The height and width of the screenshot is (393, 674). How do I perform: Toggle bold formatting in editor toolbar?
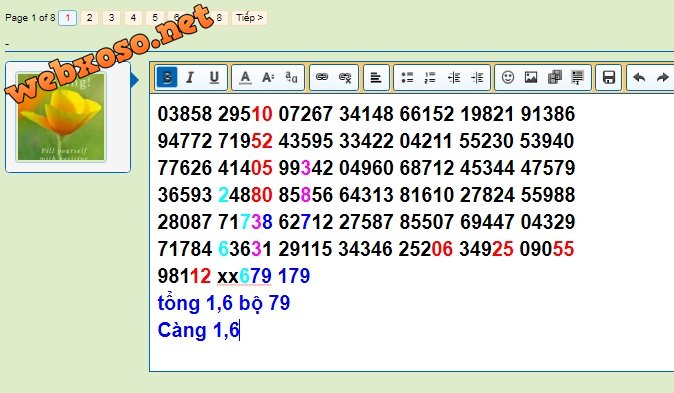tap(167, 78)
